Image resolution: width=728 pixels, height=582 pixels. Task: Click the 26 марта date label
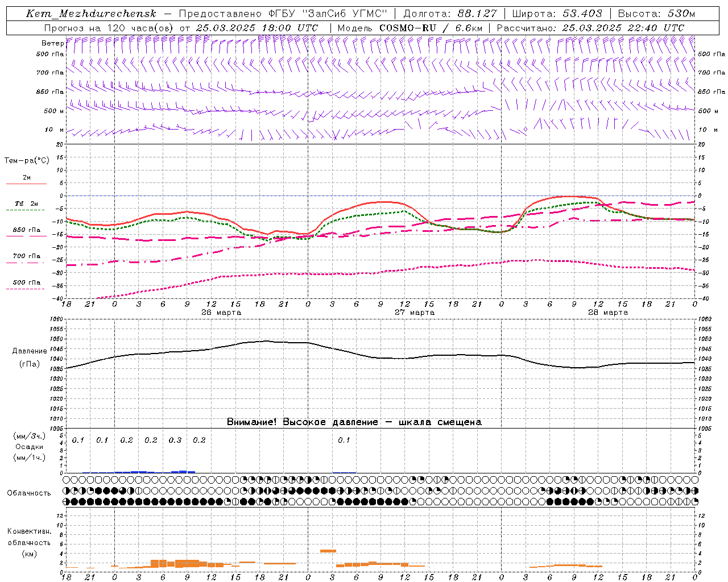pos(221,313)
